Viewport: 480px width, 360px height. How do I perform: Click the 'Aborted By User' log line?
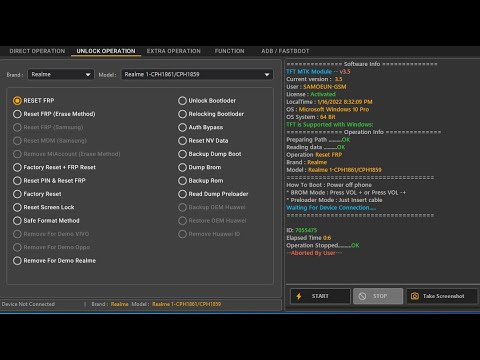(x=314, y=253)
